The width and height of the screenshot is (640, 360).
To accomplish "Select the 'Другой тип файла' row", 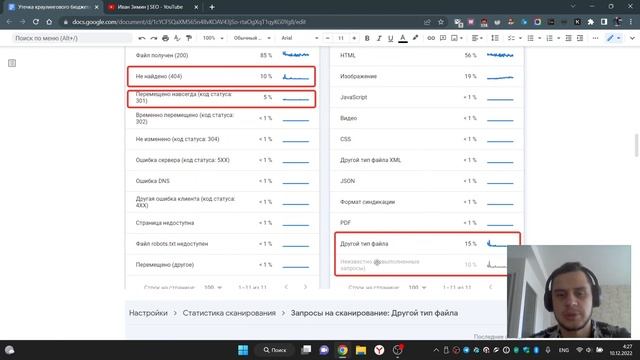I will tap(427, 244).
